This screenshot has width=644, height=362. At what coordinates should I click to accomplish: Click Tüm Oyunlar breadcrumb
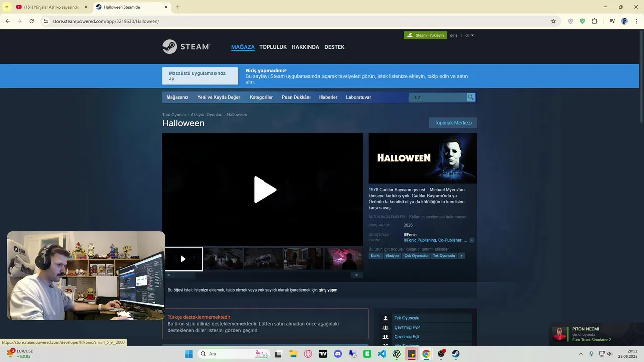click(174, 115)
